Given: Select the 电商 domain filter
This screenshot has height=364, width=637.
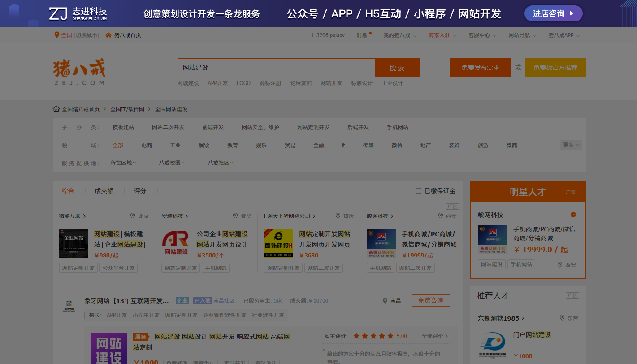Looking at the screenshot, I should click(147, 145).
